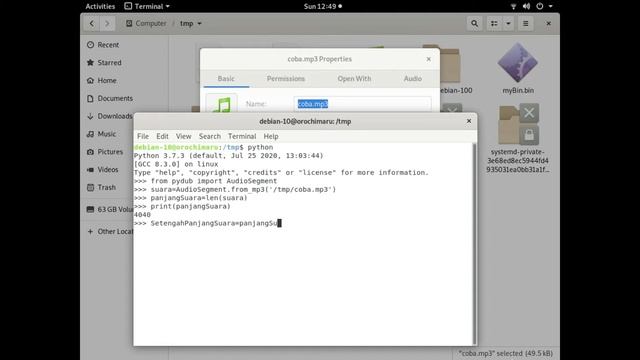Go forward in Files window
This screenshot has width=640, height=360.
tap(107, 24)
